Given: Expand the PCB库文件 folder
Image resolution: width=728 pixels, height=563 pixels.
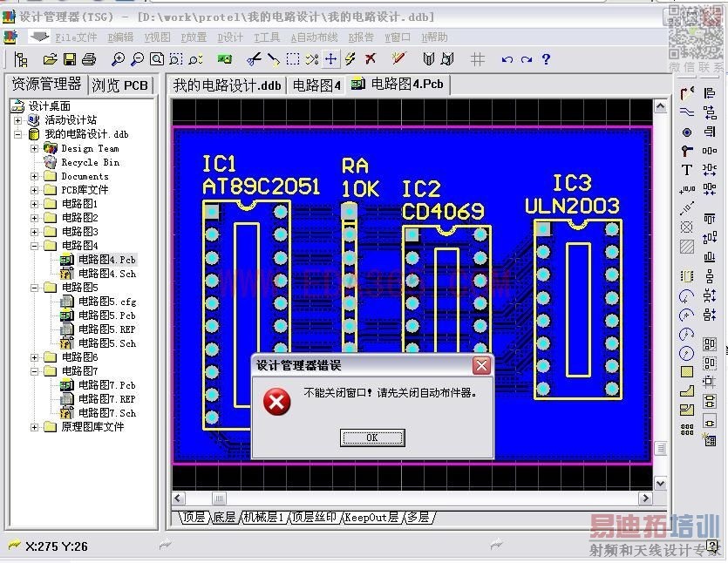Looking at the screenshot, I should (34, 190).
